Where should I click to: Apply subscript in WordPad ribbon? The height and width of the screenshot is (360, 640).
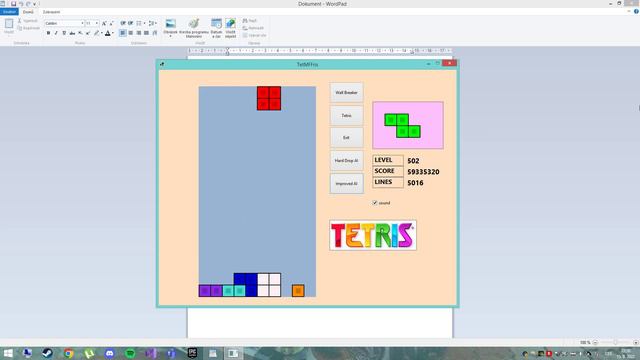click(x=80, y=33)
